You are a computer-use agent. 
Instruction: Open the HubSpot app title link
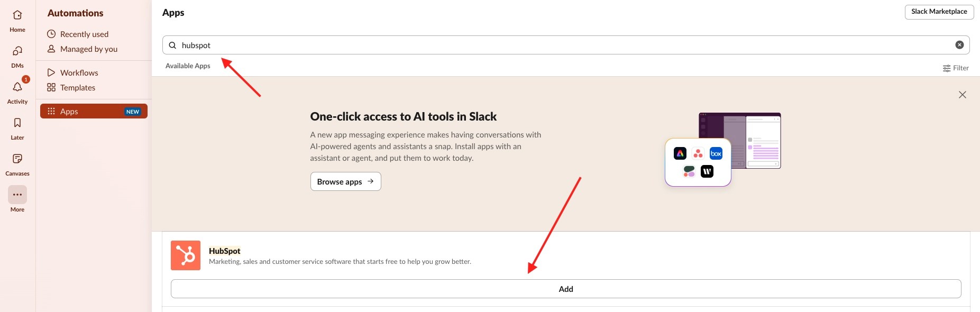click(224, 251)
